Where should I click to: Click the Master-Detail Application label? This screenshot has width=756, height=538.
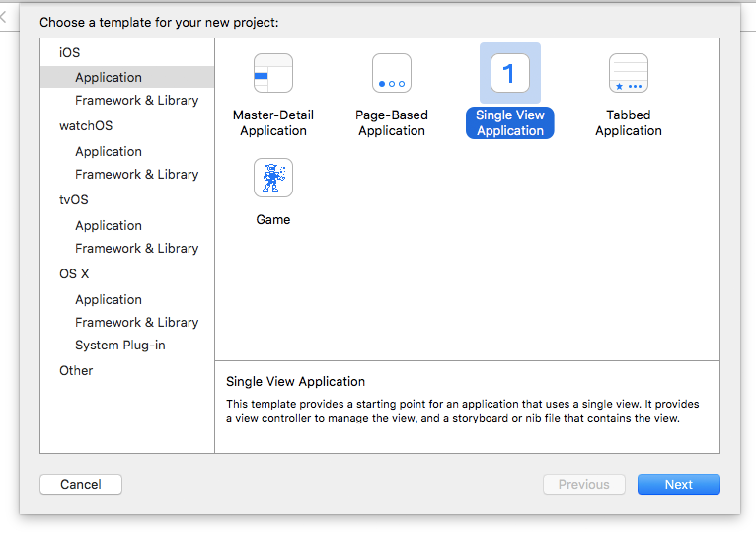pyautogui.click(x=273, y=123)
